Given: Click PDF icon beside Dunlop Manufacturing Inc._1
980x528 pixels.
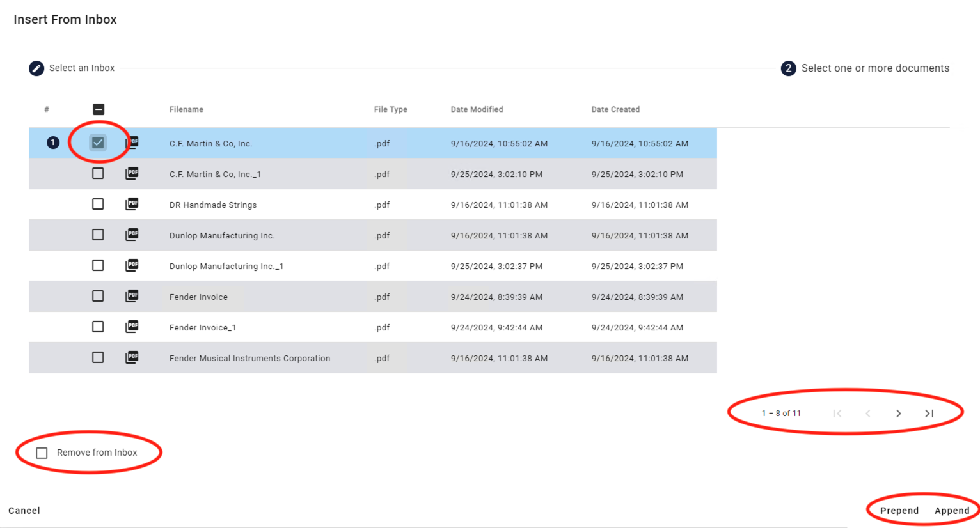Looking at the screenshot, I should [x=132, y=265].
